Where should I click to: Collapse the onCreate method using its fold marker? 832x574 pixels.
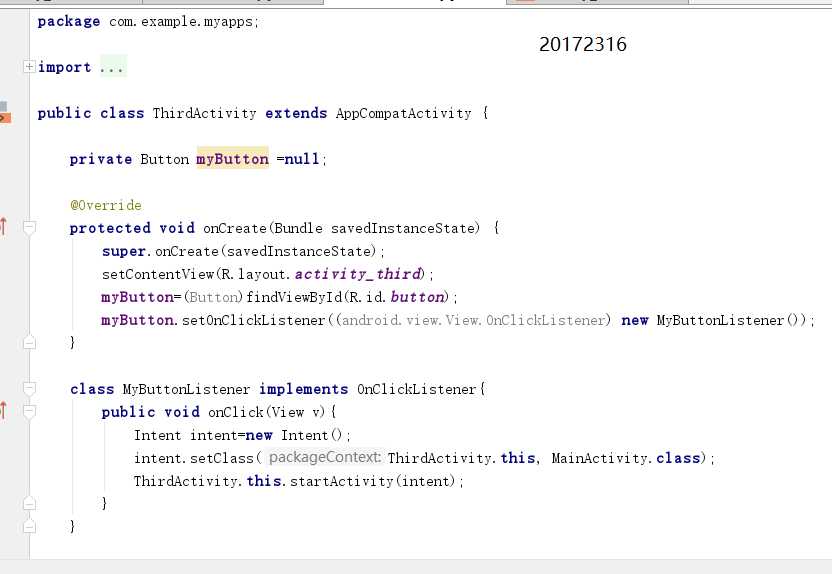[x=29, y=228]
